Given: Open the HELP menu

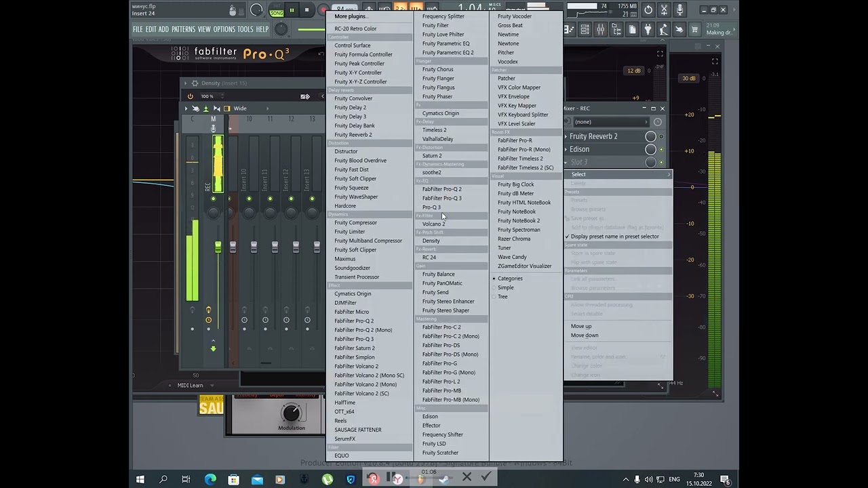Looking at the screenshot, I should tap(262, 29).
